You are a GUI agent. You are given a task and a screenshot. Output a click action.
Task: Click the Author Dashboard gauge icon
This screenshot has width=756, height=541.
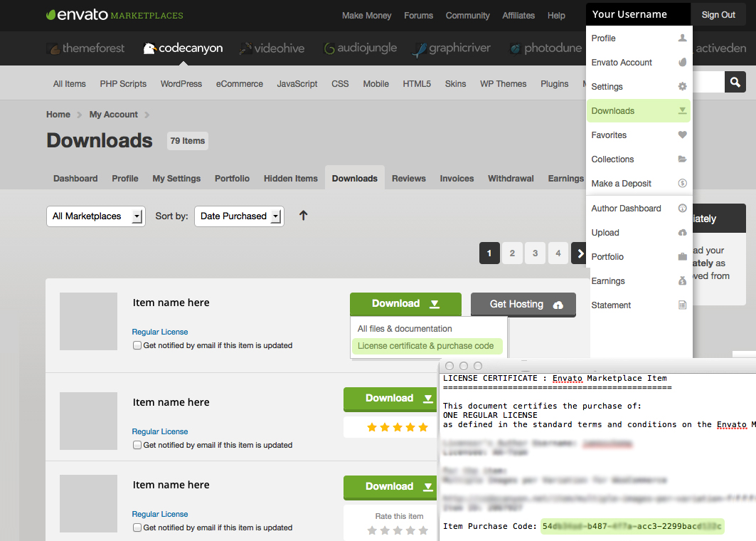pyautogui.click(x=682, y=208)
